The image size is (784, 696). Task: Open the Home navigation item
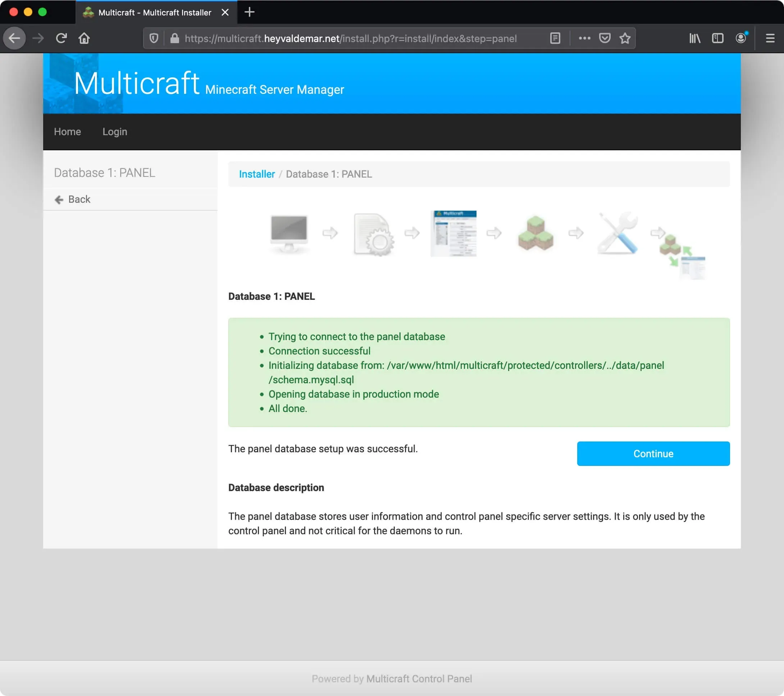coord(68,132)
